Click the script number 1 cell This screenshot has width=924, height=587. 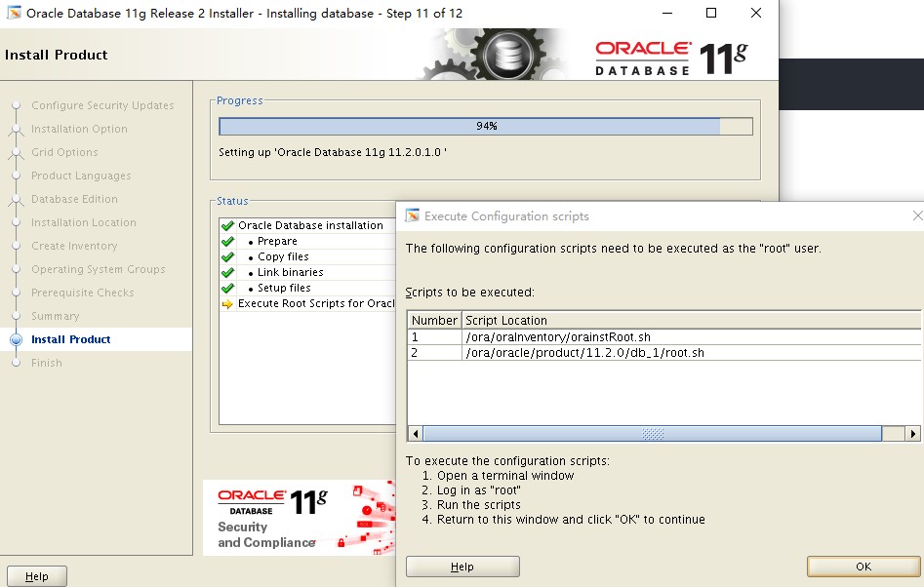tap(434, 336)
